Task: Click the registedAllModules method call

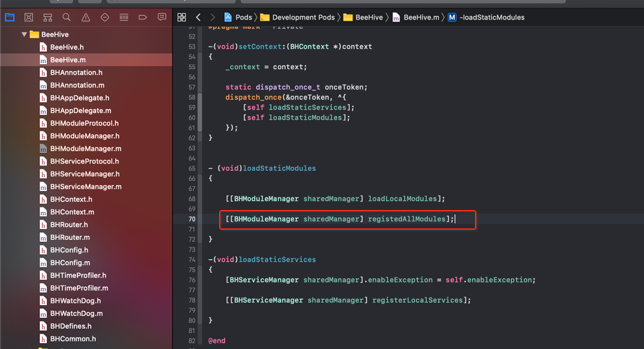Action: (x=406, y=220)
